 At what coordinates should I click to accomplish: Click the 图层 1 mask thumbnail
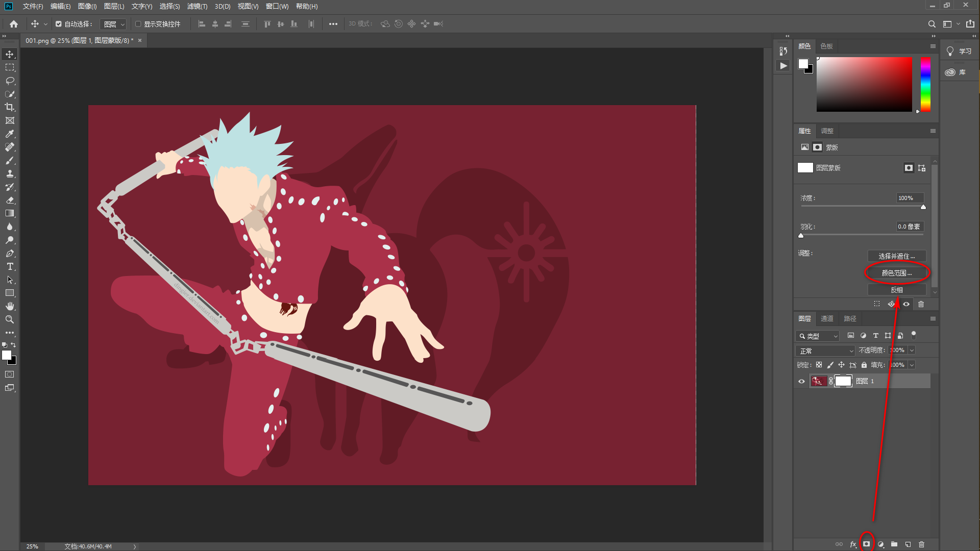coord(843,381)
